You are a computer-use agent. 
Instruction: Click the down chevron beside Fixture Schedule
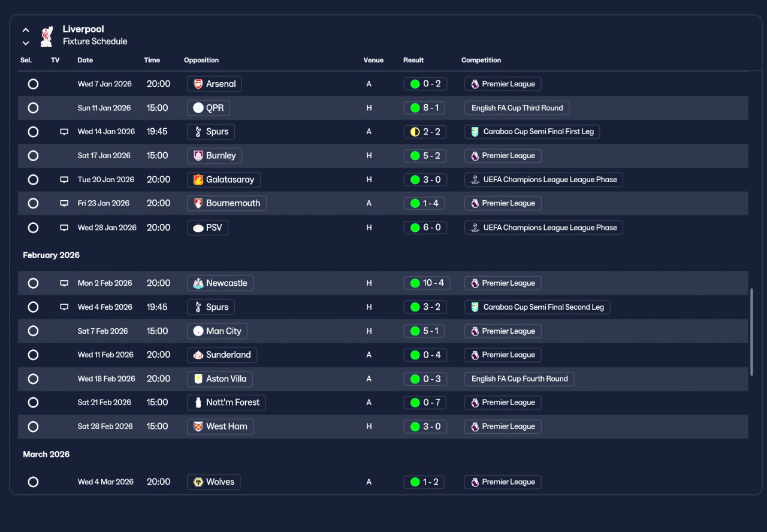pyautogui.click(x=26, y=43)
